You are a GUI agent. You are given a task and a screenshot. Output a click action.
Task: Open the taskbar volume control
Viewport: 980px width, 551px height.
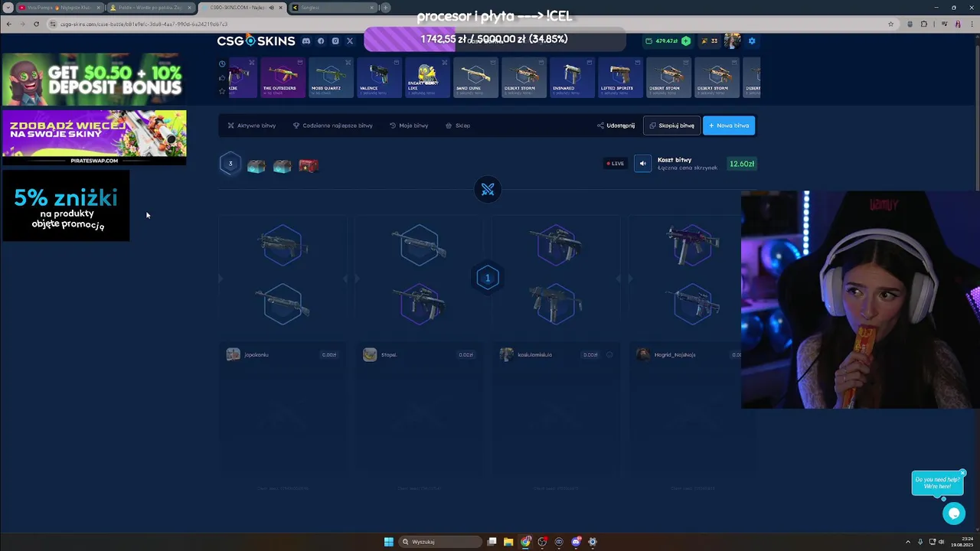(x=942, y=542)
